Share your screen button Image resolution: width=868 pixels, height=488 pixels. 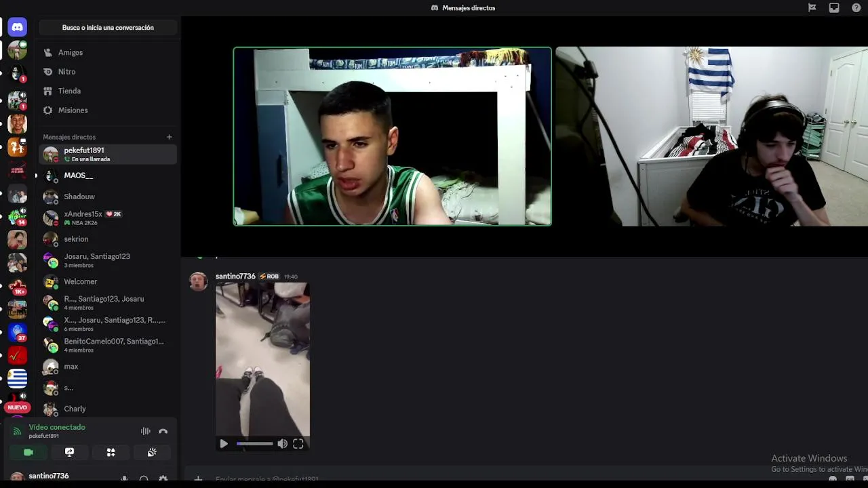(x=69, y=452)
